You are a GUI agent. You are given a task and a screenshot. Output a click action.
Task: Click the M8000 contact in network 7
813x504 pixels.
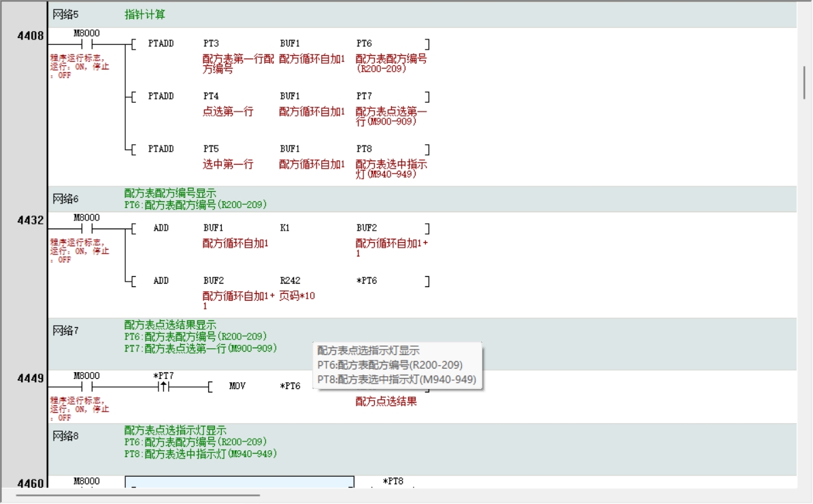[86, 387]
